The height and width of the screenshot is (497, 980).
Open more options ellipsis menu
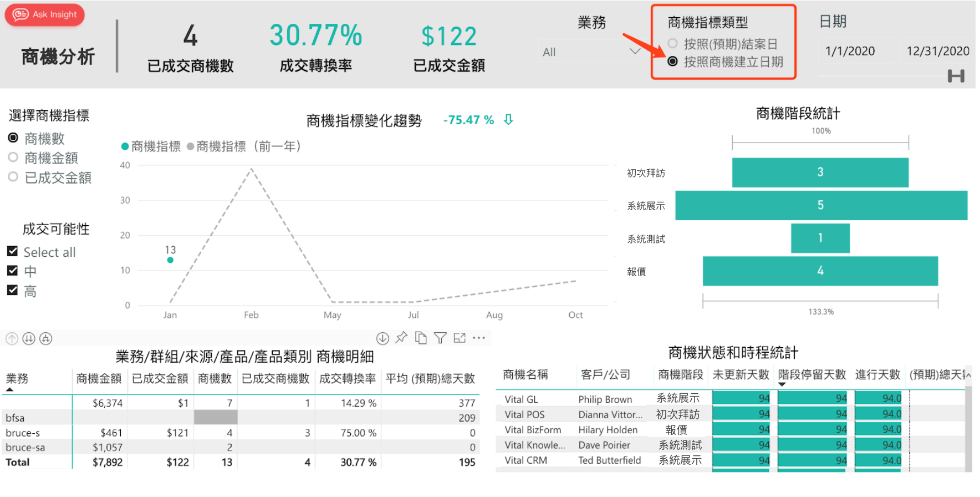click(479, 338)
